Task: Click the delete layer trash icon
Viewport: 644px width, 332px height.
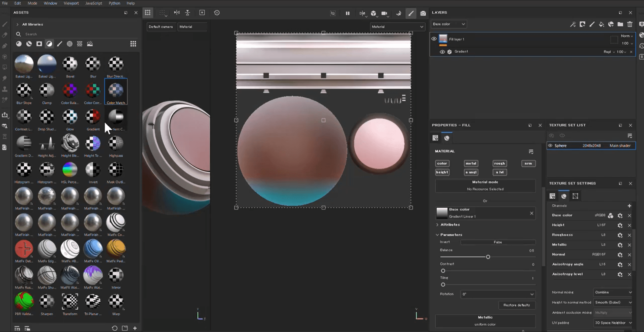Action: click(630, 24)
